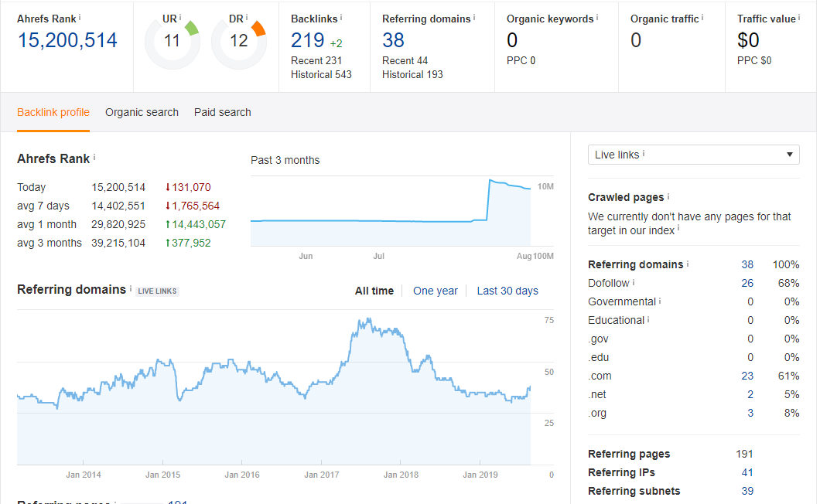Image resolution: width=820 pixels, height=504 pixels.
Task: Click the 'avg 7 days' value 14,402,551
Action: [x=118, y=206]
